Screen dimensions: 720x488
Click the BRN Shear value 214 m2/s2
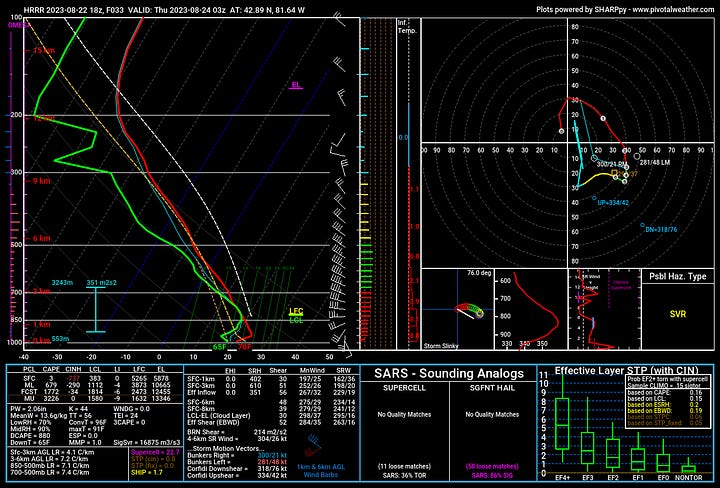270,432
